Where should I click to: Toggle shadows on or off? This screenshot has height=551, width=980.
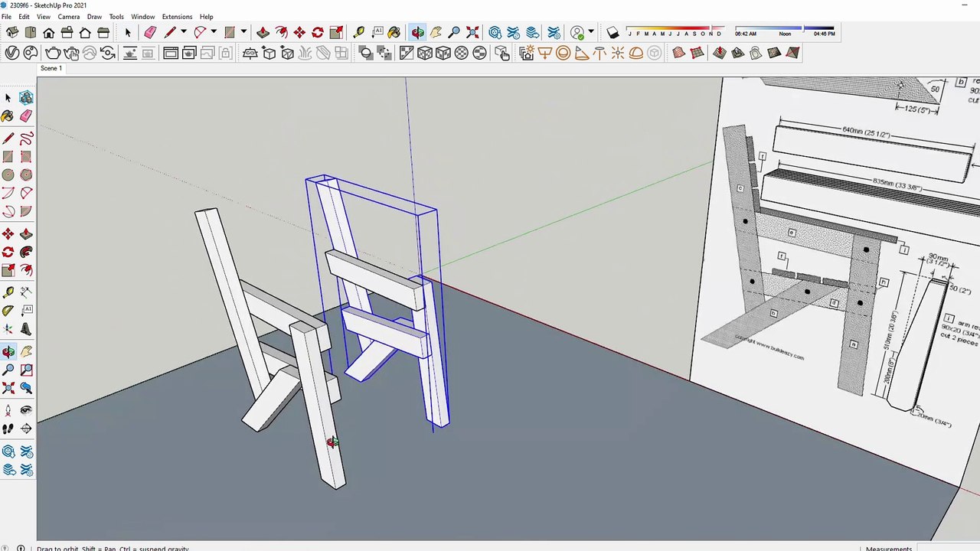(x=612, y=33)
